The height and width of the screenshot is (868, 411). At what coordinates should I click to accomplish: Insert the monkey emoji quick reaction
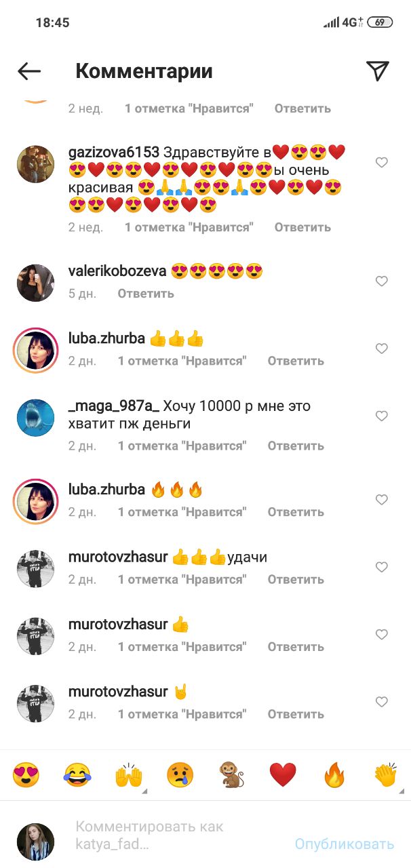tap(231, 774)
